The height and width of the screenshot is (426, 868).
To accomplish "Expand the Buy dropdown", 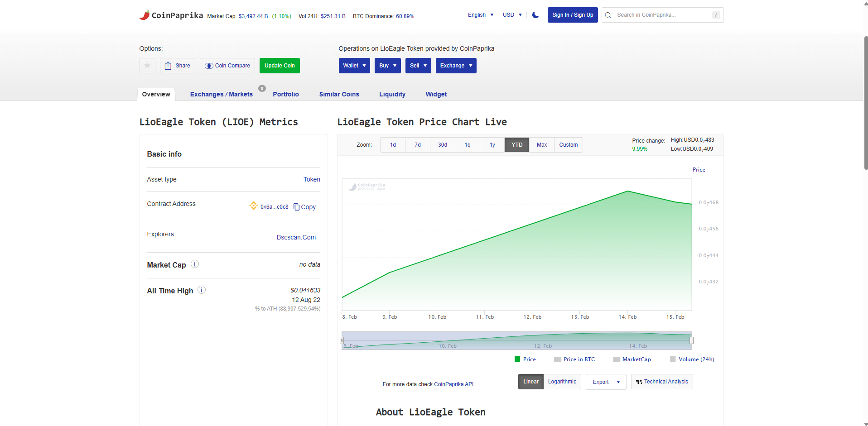I will point(388,66).
